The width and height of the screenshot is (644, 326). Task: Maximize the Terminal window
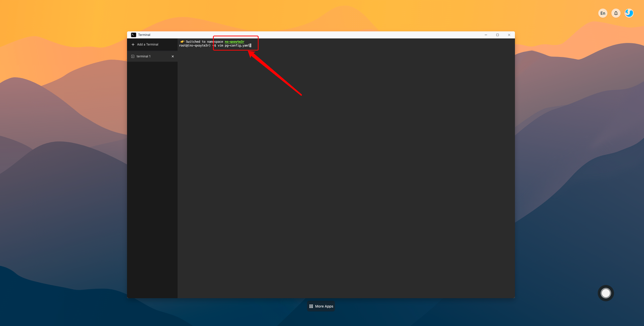497,34
